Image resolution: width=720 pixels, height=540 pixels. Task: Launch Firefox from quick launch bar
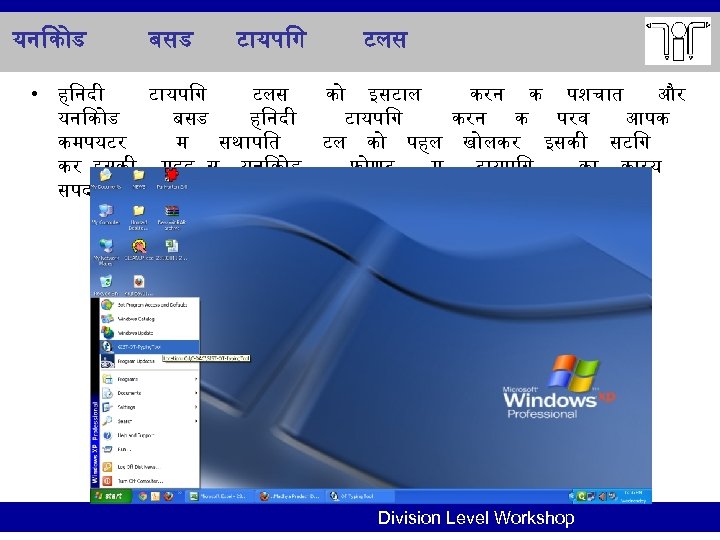click(169, 496)
